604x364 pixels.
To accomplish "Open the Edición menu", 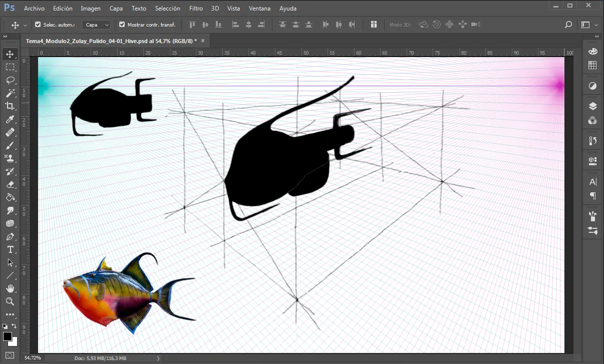I will [x=63, y=9].
